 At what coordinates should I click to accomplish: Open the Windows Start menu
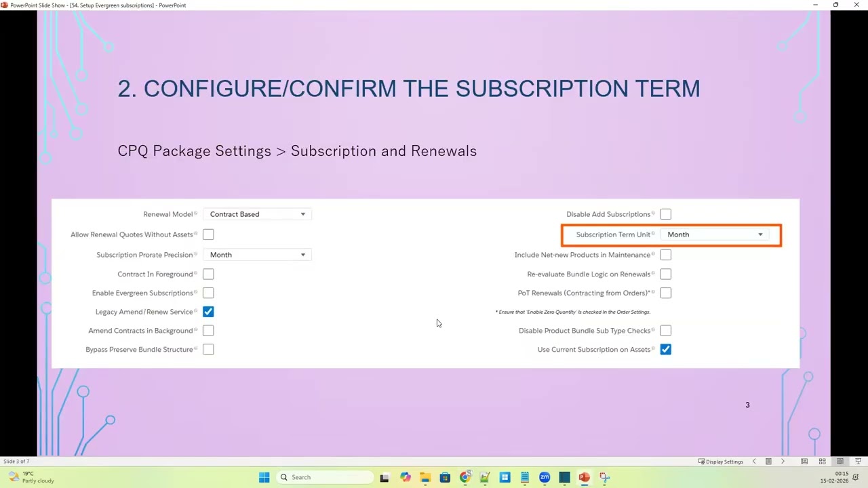[x=264, y=477]
